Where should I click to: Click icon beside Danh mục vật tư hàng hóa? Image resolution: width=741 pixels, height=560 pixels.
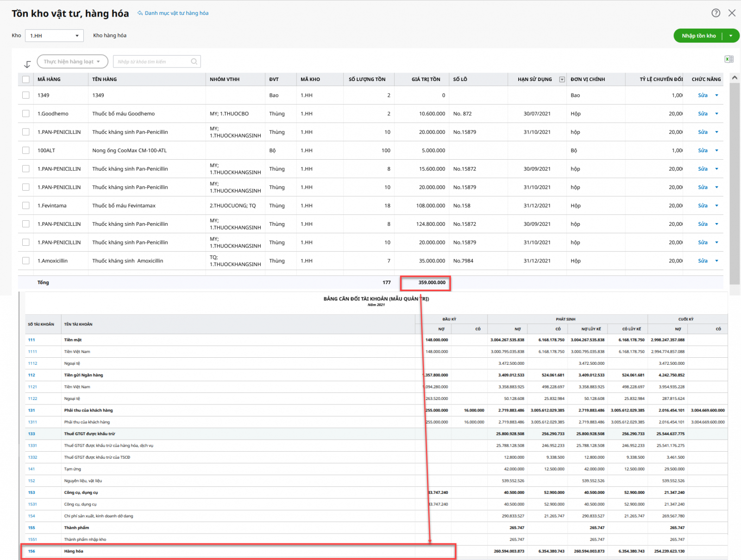coord(140,13)
